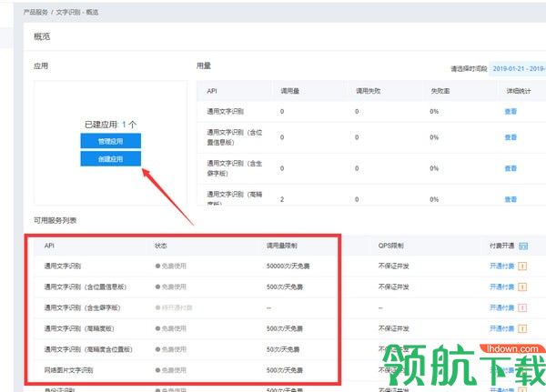Click 不保证并发 in the 通用文字识别 row
Viewport: 546px width, 392px height.
pos(393,266)
